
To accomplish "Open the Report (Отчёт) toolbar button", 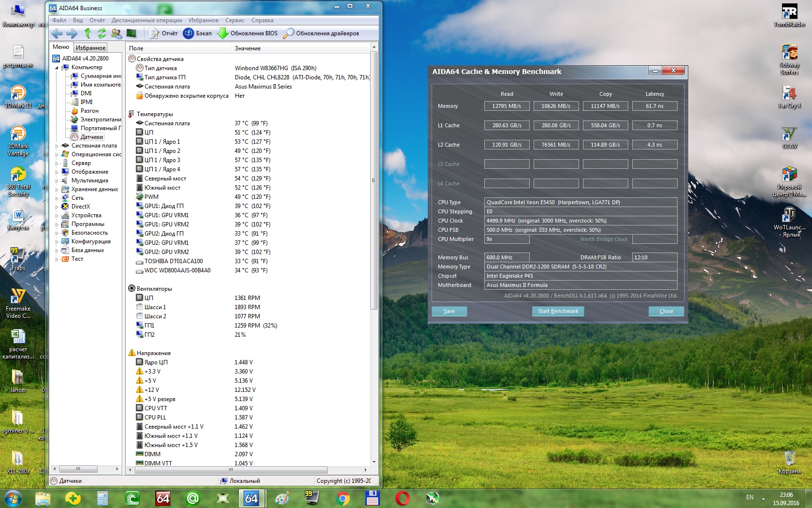I will [163, 33].
